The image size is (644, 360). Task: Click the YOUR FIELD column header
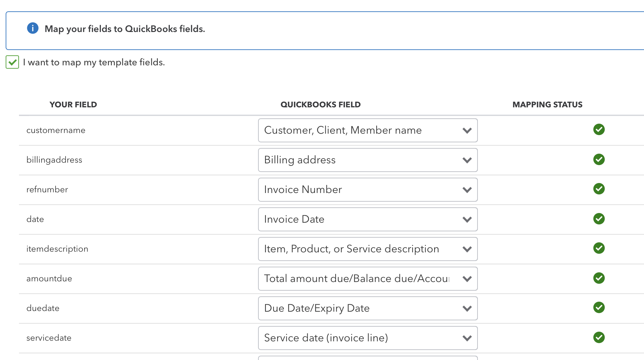pyautogui.click(x=73, y=104)
